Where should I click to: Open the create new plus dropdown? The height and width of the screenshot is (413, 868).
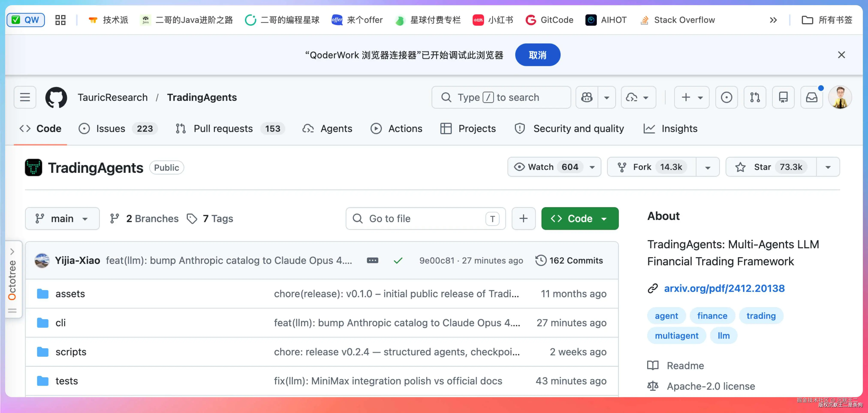pos(692,97)
